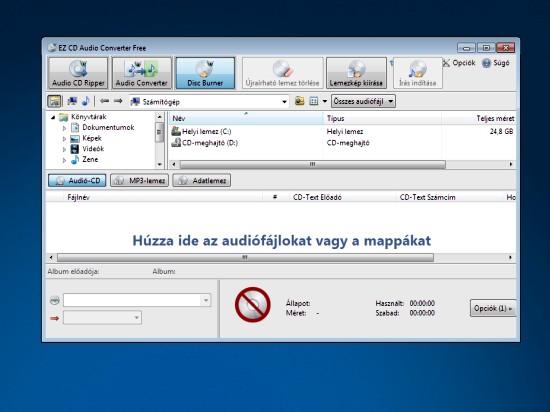Screen dimensions: 550x412
Task: Open Opciók (1) button
Action: (493, 308)
